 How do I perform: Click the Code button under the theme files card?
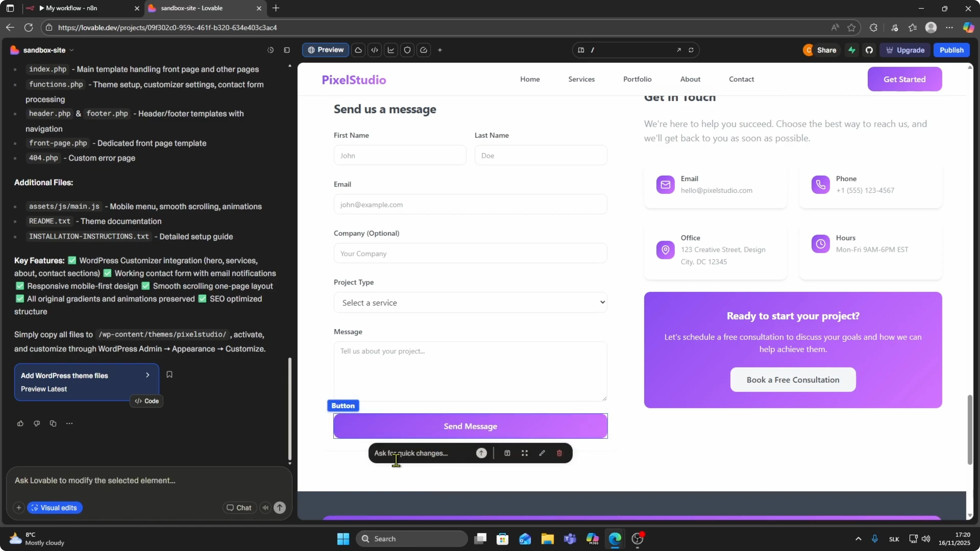(146, 401)
